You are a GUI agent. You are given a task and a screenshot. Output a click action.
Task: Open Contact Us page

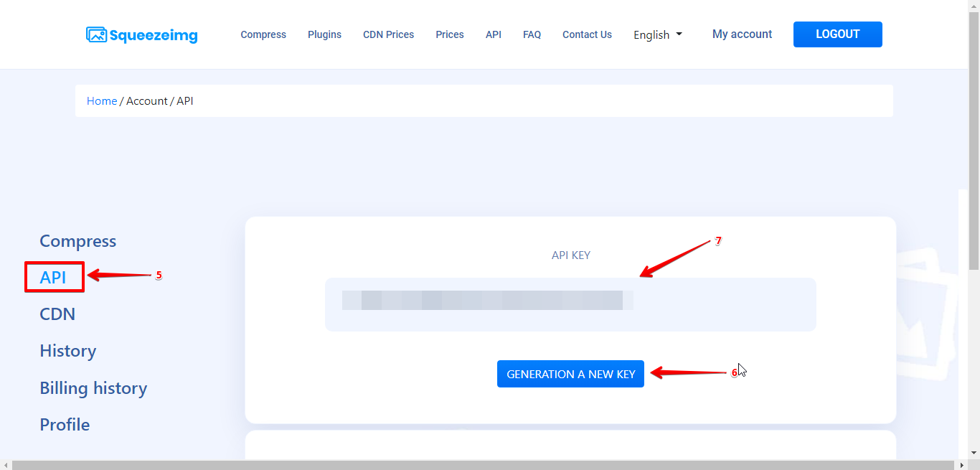[587, 34]
